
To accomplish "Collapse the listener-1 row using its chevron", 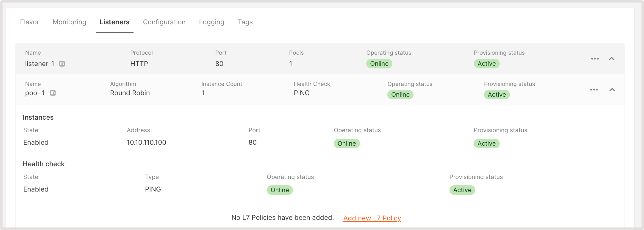I will click(x=612, y=59).
